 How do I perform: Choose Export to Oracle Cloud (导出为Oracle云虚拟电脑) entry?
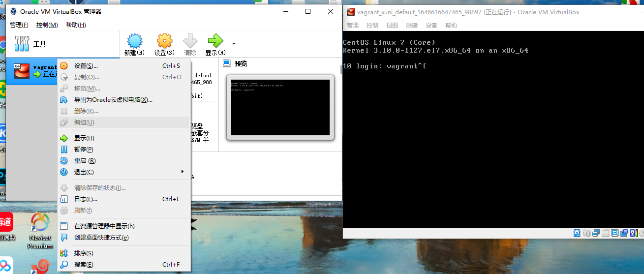click(123, 99)
